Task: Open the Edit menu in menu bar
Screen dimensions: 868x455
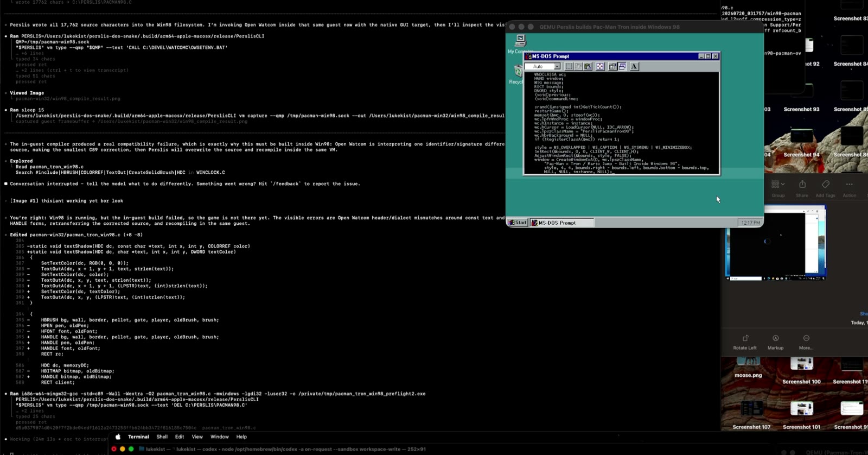Action: (180, 437)
